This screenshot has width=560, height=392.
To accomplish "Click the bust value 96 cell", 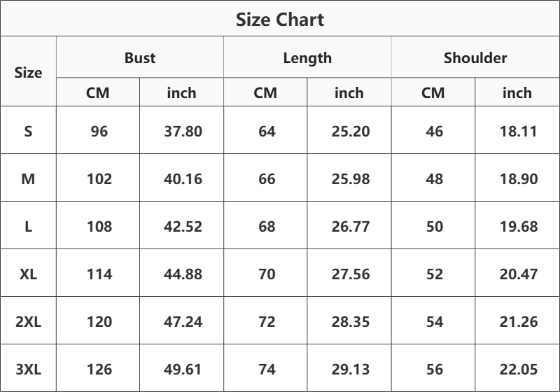I will (x=98, y=130).
